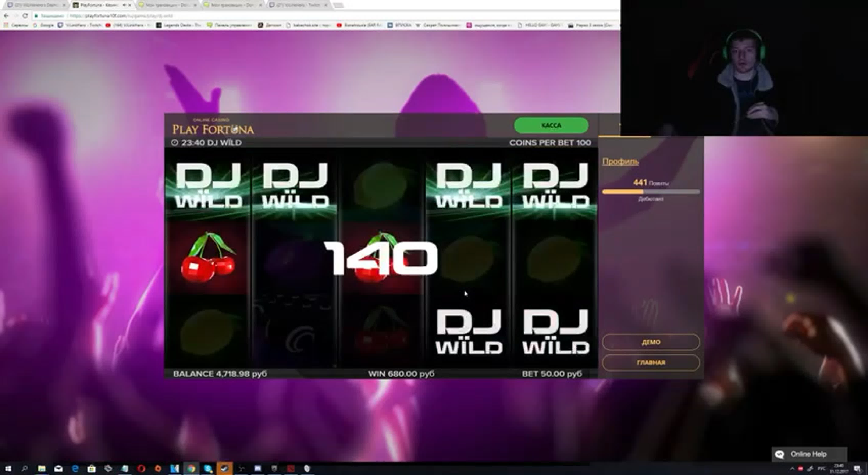
Task: Launch Microsoft Edge from taskbar
Action: tap(75, 469)
